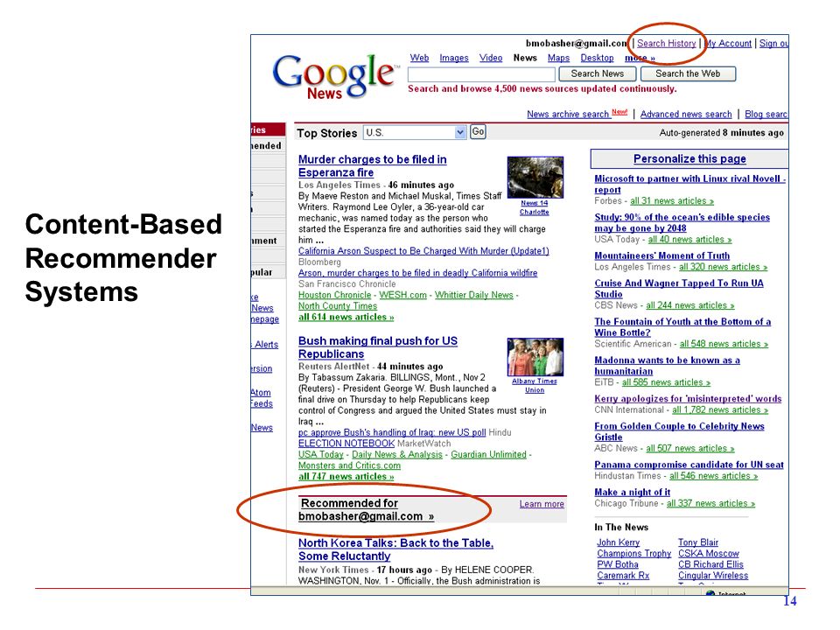The width and height of the screenshot is (840, 630).
Task: Open Mountaineers' Moment of Truth story
Action: pyautogui.click(x=662, y=256)
